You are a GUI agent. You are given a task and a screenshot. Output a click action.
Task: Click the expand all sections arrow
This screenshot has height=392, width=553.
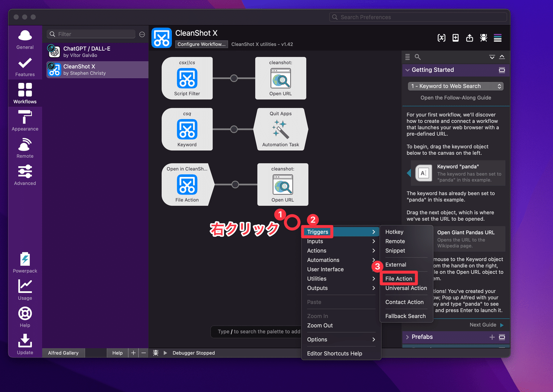[492, 57]
